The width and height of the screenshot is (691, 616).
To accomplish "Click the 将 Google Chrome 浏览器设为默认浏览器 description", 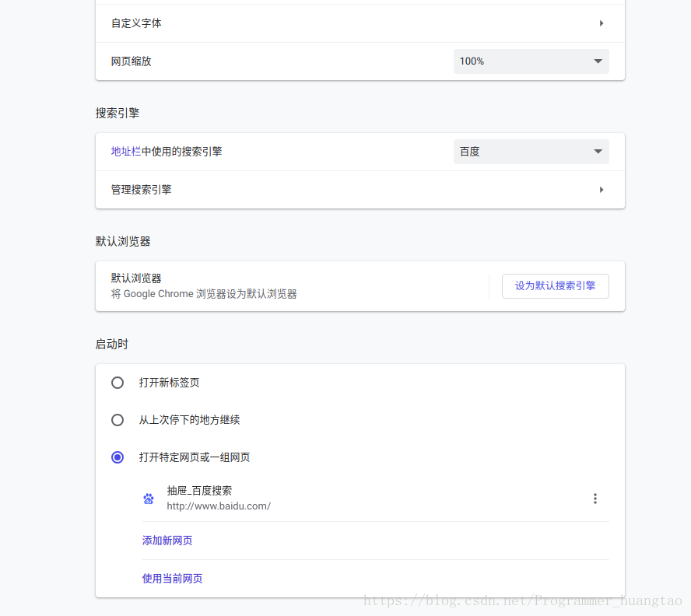I will tap(204, 294).
